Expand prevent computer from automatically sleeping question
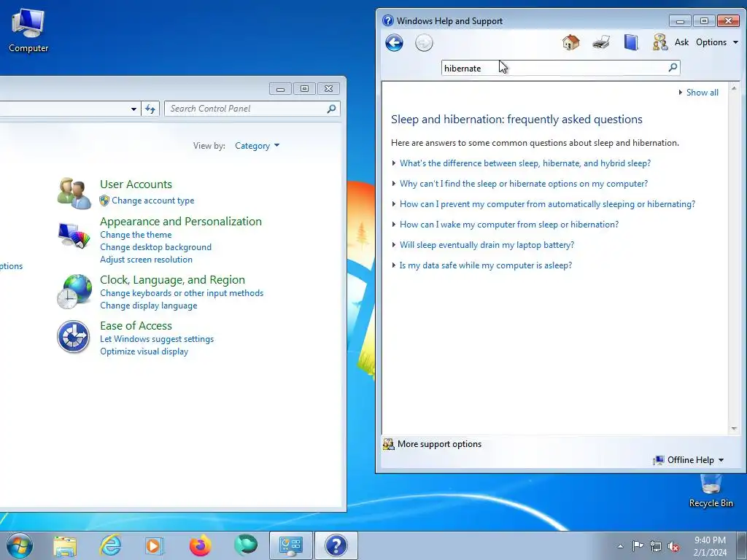 pos(547,204)
